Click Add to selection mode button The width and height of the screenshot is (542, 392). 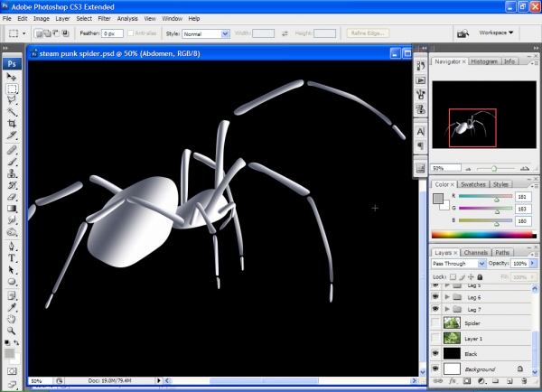pos(47,33)
